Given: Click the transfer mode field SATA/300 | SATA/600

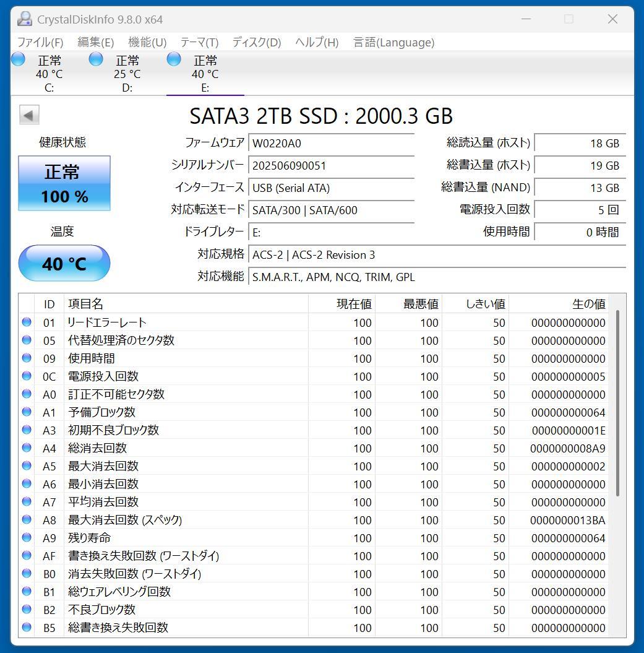Looking at the screenshot, I should coord(331,210).
